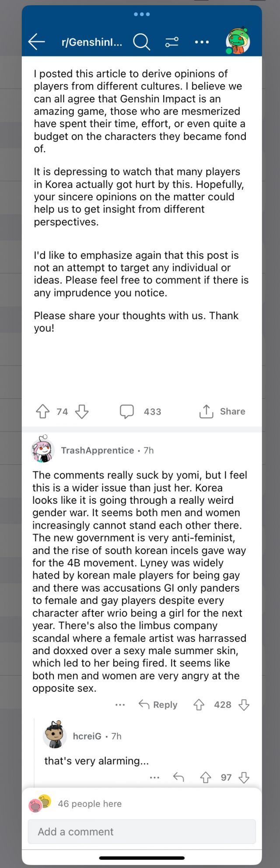Downvote TrashApprentice's comment
Image resolution: width=280 pixels, height=868 pixels.
[x=244, y=705]
